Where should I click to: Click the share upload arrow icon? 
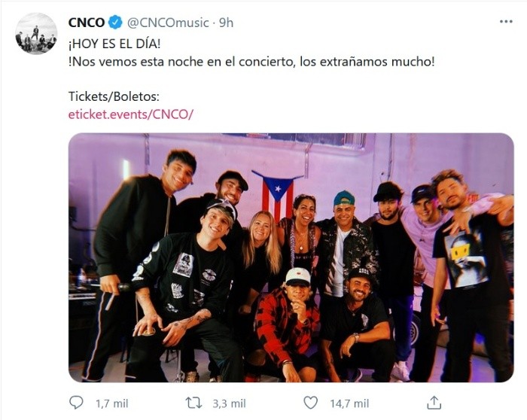point(434,403)
